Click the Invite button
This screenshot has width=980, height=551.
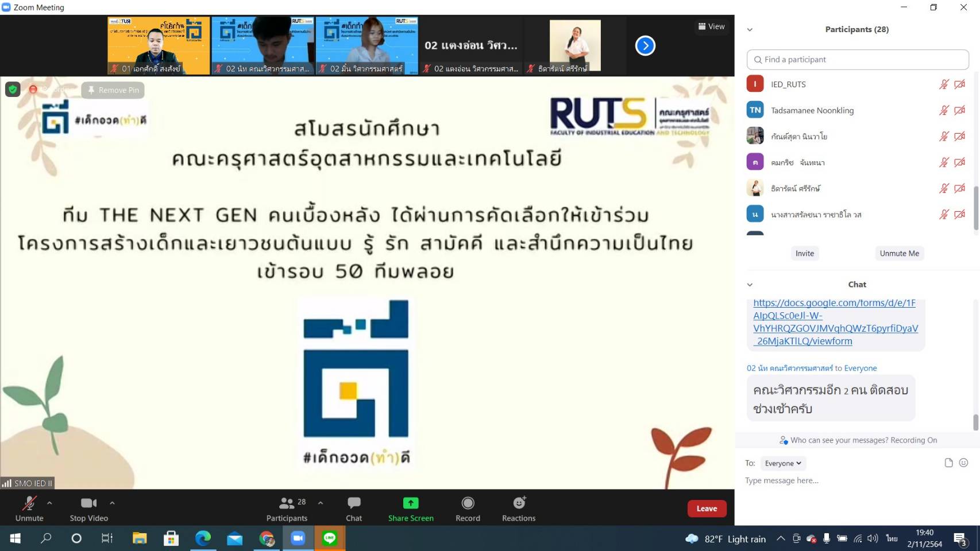804,253
